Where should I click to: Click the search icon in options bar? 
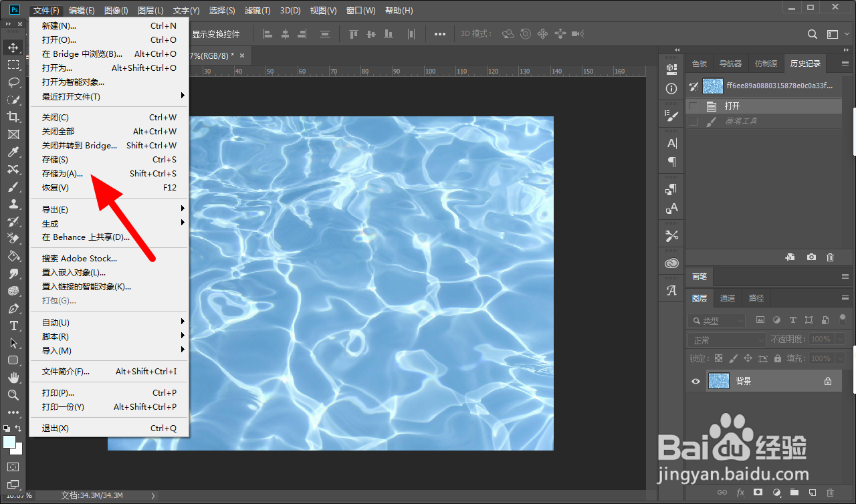pyautogui.click(x=813, y=34)
